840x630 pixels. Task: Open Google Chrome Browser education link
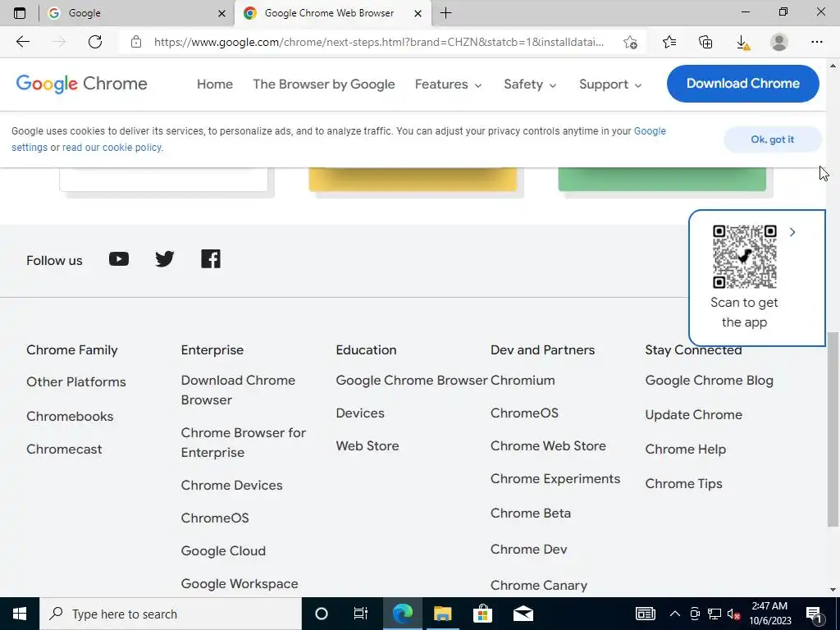(x=412, y=381)
